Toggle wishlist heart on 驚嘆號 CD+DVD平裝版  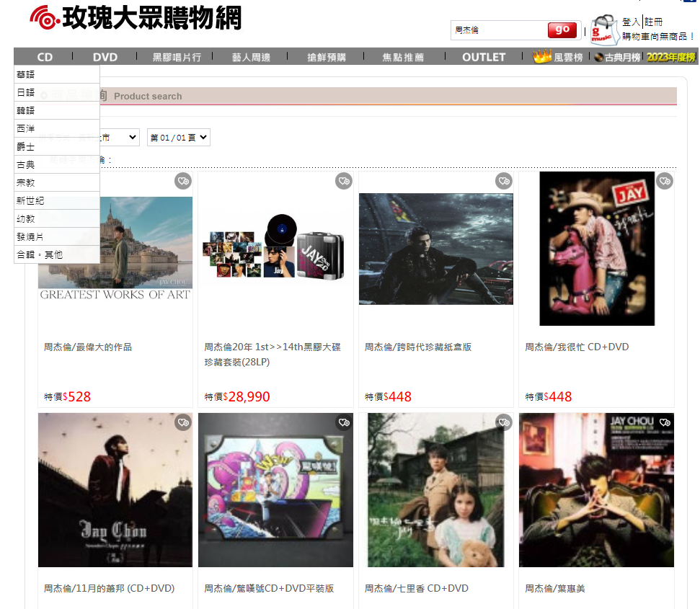(343, 422)
